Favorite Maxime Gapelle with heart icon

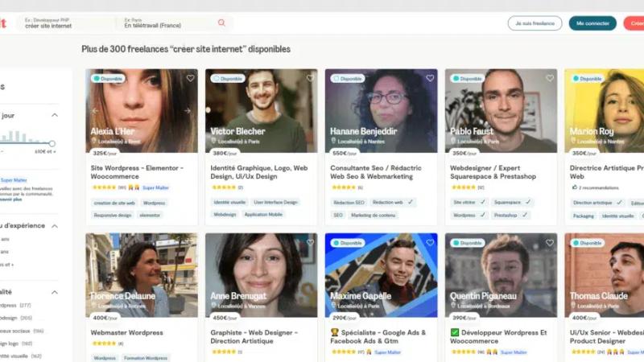coord(430,243)
